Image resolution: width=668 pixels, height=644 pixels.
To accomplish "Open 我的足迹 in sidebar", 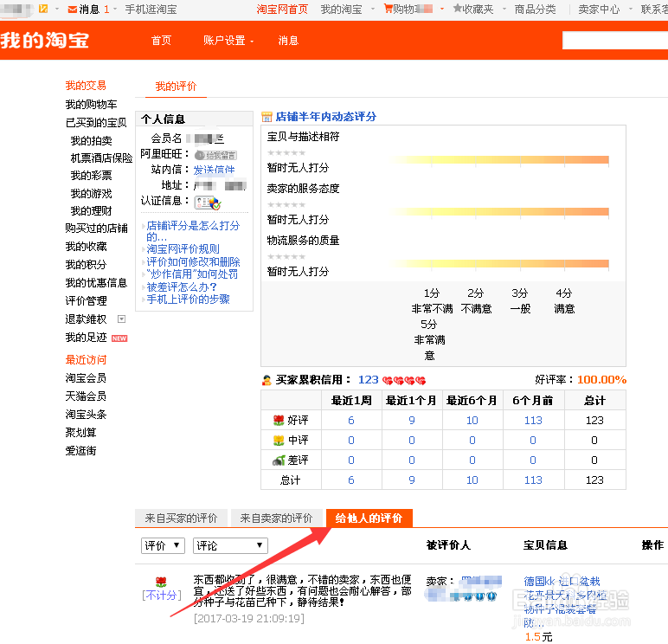I will (x=86, y=338).
